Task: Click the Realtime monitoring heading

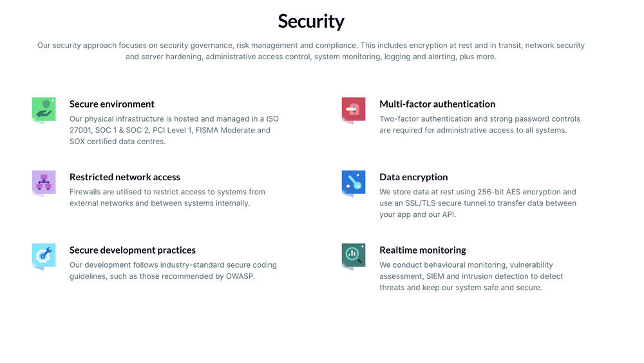Action: point(422,250)
